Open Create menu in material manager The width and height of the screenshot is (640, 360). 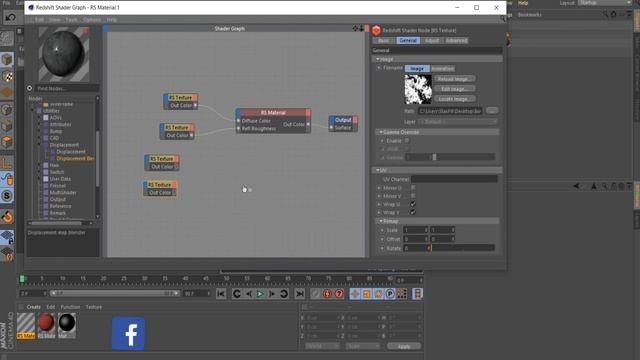tap(33, 307)
